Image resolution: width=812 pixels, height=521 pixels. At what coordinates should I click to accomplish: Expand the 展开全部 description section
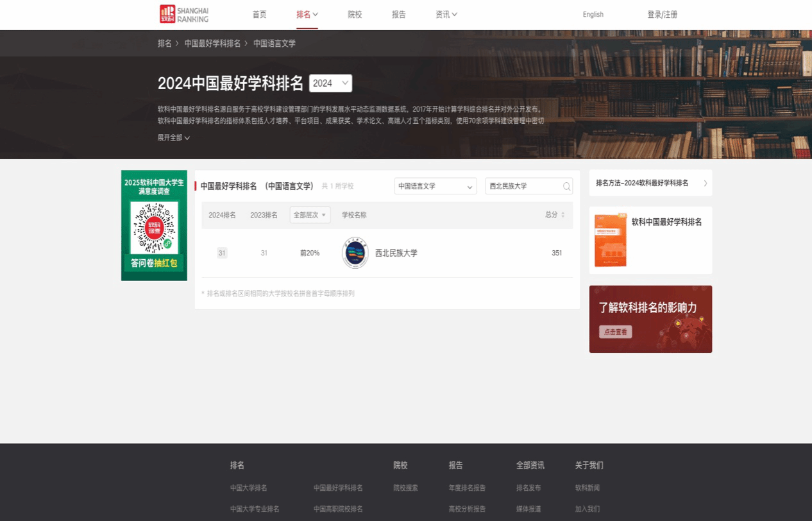172,137
